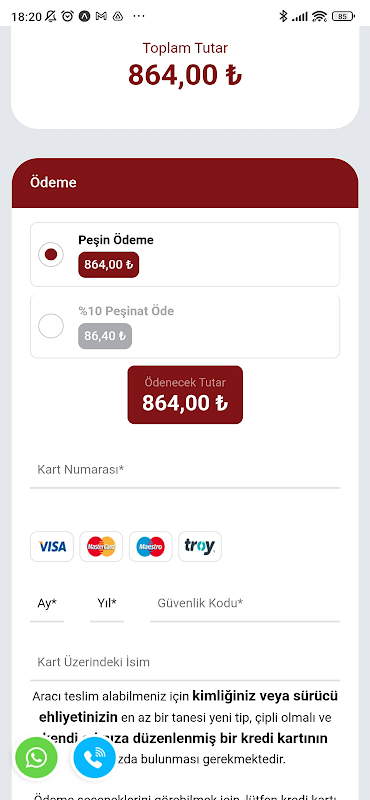Tap the Ödenecek Tutar 864,00 box
The image size is (370, 800).
(x=185, y=394)
